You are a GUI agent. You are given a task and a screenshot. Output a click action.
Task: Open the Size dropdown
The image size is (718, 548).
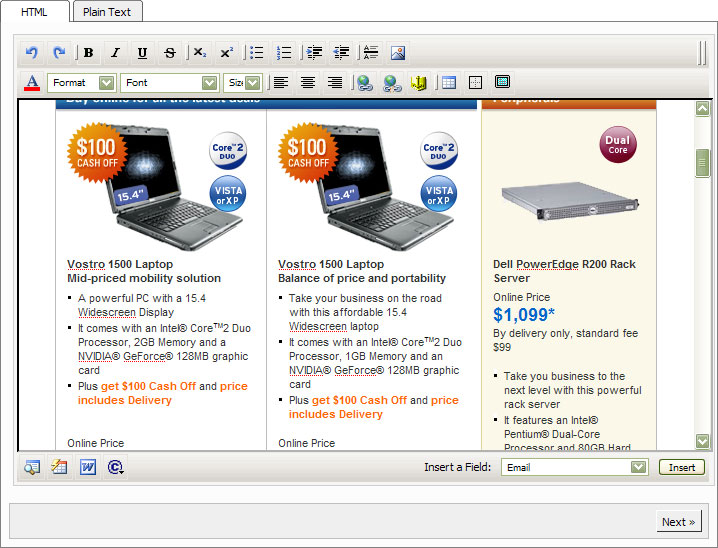(243, 83)
